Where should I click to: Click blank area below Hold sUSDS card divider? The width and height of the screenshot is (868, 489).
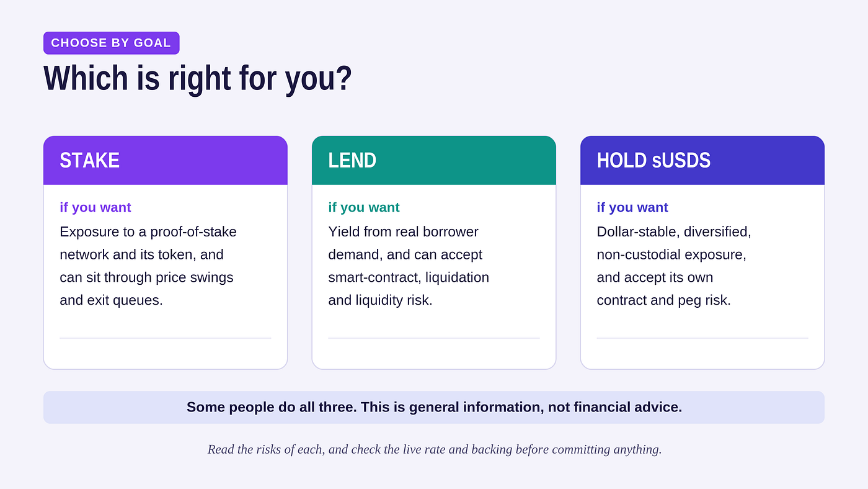[702, 354]
